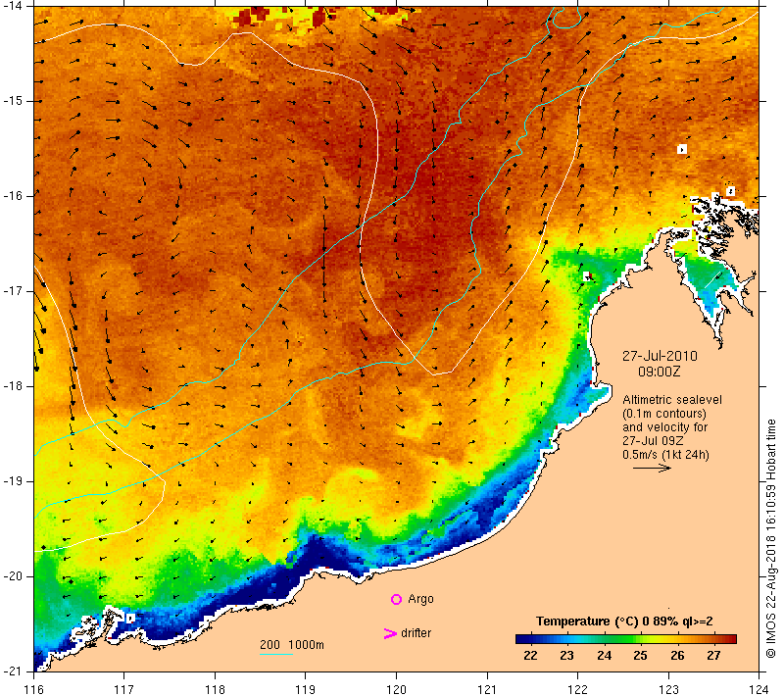Click the color bar value 26
The image size is (784, 696).
677,656
